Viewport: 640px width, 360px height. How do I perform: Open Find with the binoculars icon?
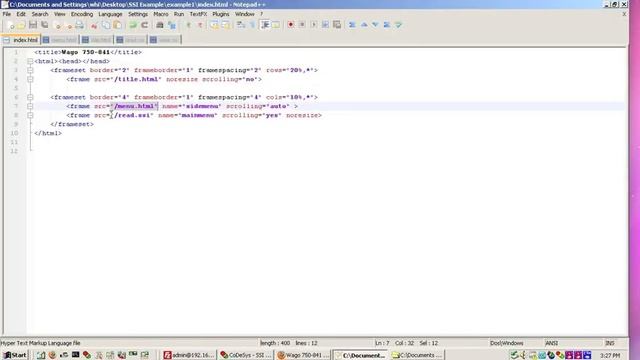click(160, 25)
